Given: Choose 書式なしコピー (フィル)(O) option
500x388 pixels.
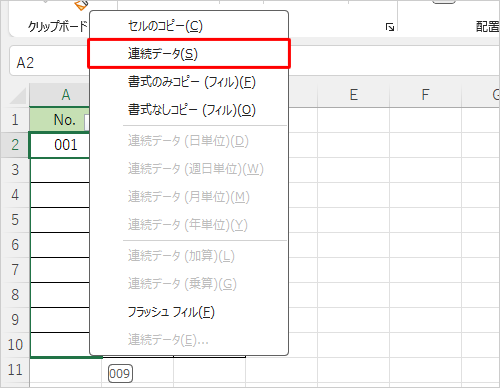Looking at the screenshot, I should click(x=189, y=110).
